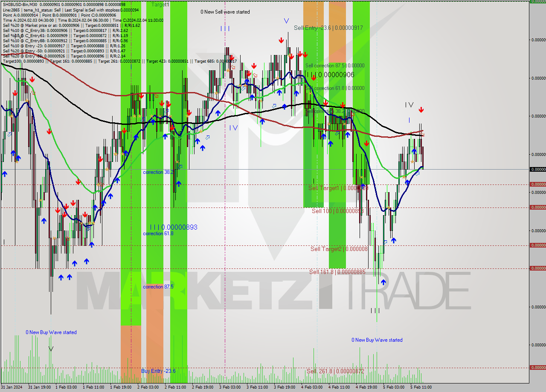Click the "31 Jan 2024" time axis label
The image size is (546, 392).
click(x=12, y=387)
